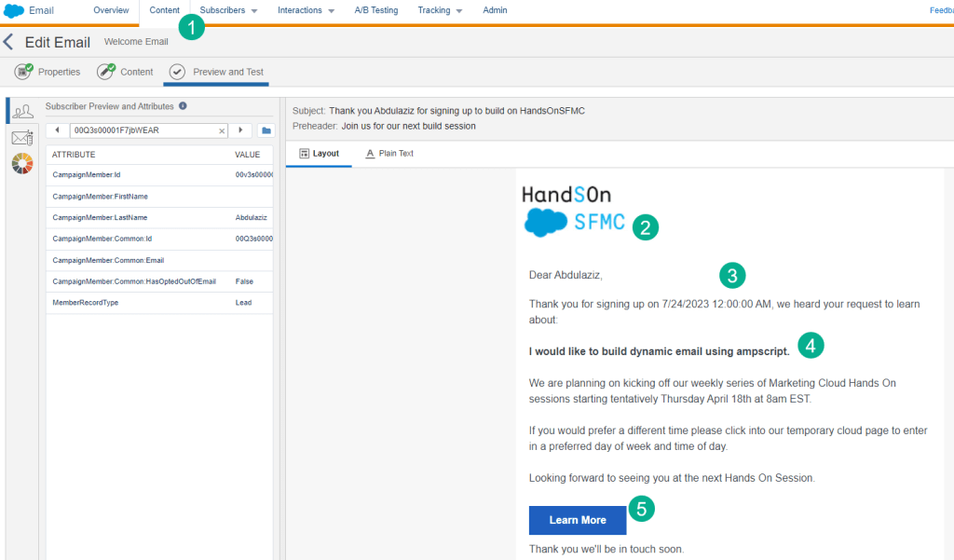This screenshot has height=560, width=954.
Task: Go to previous subscriber with left arrow
Action: tap(57, 130)
